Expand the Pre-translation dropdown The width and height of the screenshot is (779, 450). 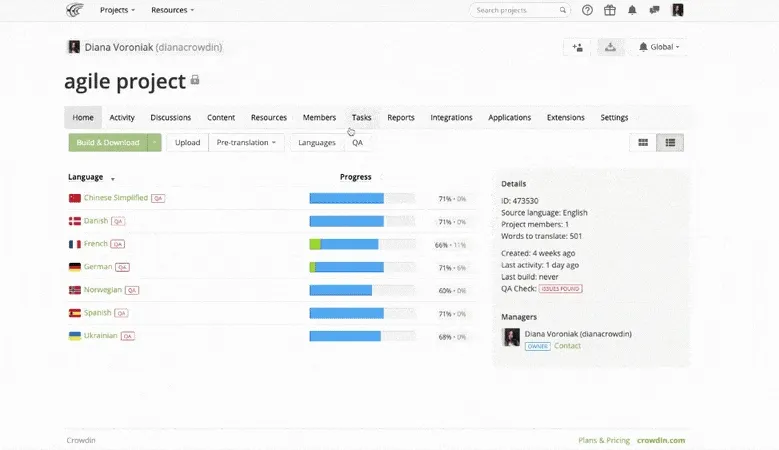246,143
